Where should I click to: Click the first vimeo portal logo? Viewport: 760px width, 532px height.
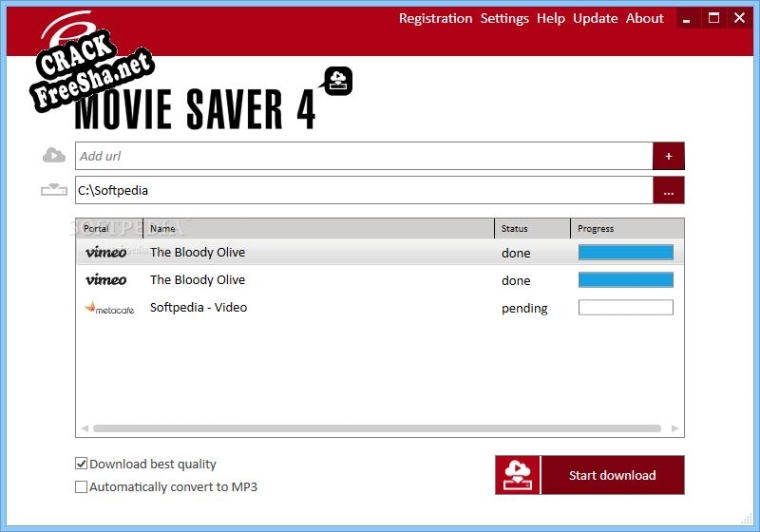[106, 253]
